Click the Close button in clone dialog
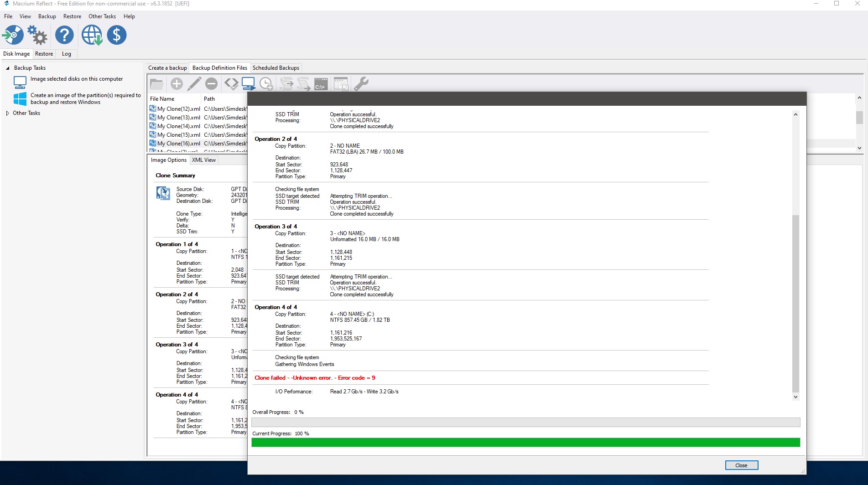The height and width of the screenshot is (485, 868). click(x=741, y=465)
